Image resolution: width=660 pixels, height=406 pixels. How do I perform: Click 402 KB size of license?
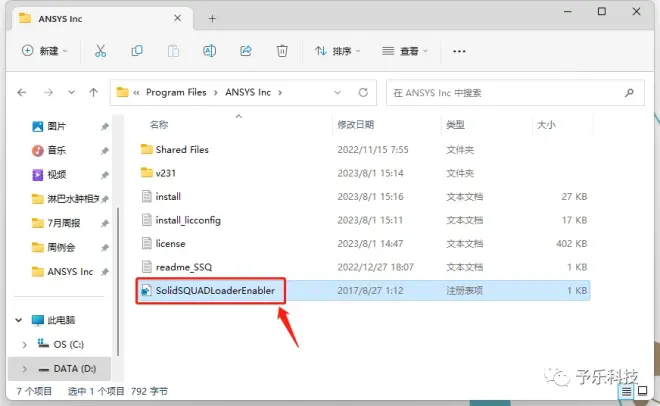572,244
